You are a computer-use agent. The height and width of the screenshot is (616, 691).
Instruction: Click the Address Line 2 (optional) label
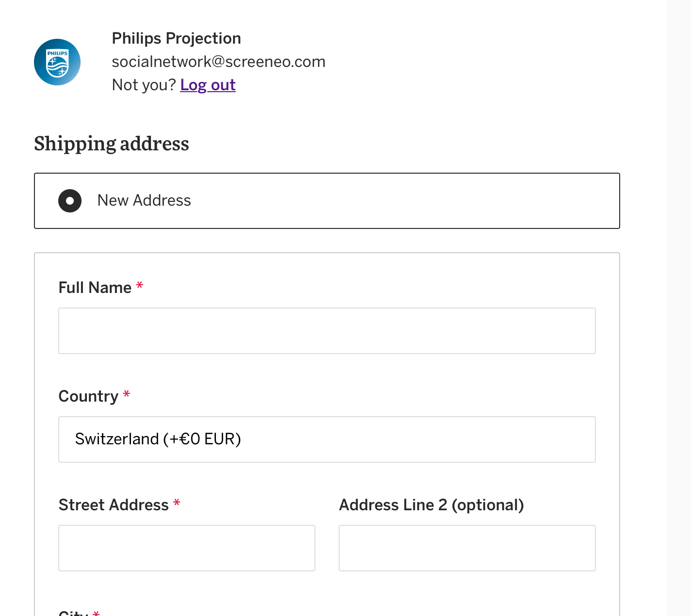431,505
